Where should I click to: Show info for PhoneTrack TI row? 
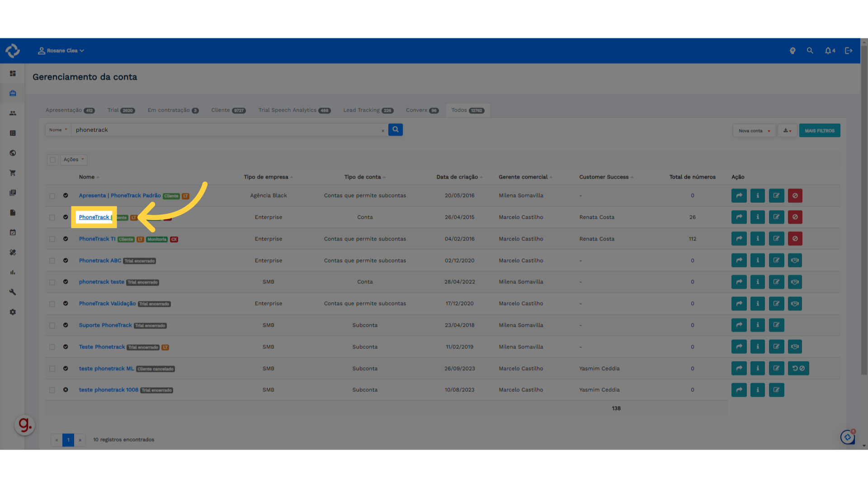coord(758,239)
